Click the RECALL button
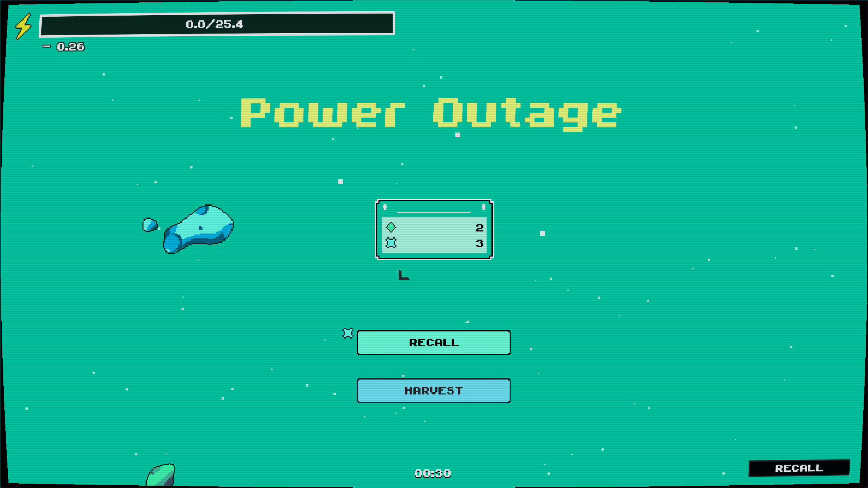The height and width of the screenshot is (488, 868). [x=433, y=342]
